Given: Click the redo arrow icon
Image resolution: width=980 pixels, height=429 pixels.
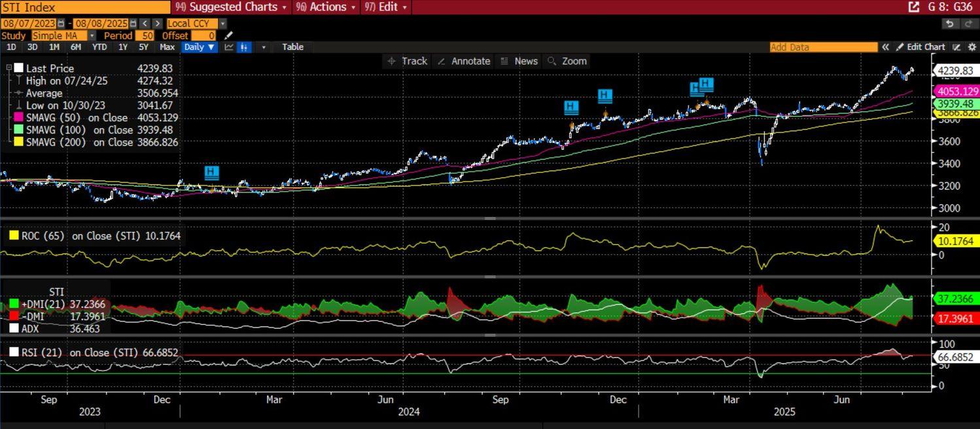Looking at the screenshot, I should (968, 24).
